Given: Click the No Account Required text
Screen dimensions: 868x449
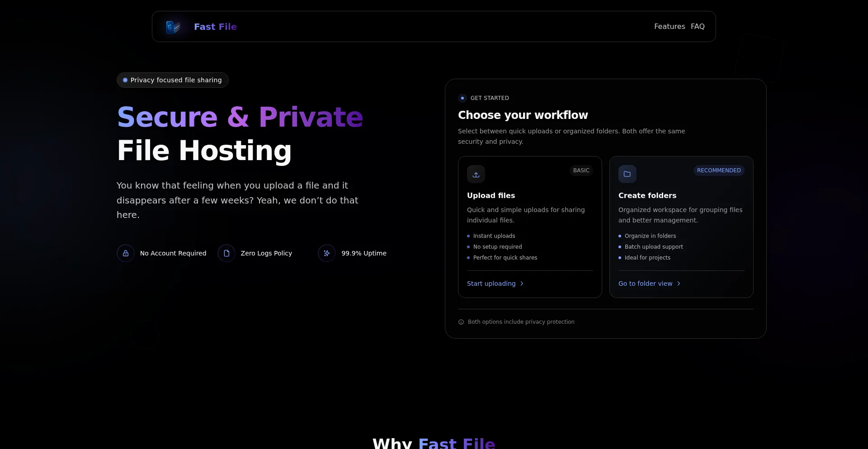Looking at the screenshot, I should [173, 253].
